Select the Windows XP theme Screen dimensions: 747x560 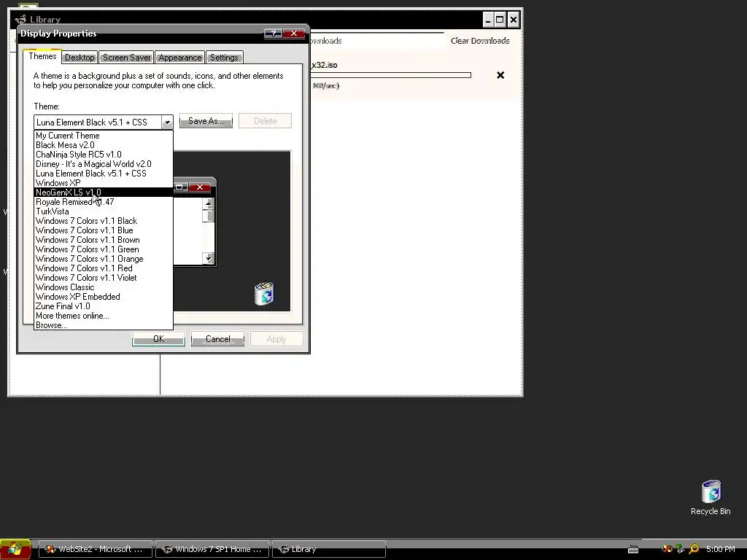(x=104, y=183)
